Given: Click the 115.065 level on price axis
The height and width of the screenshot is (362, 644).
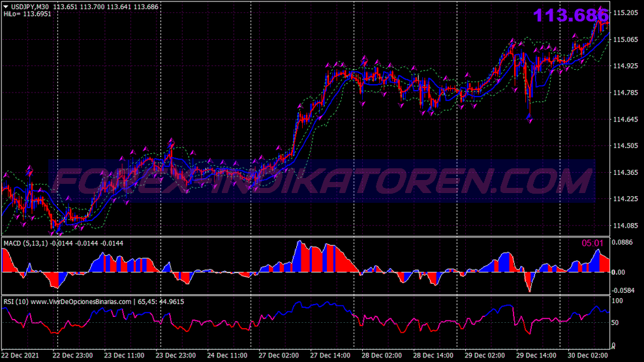Looking at the screenshot, I should [625, 39].
